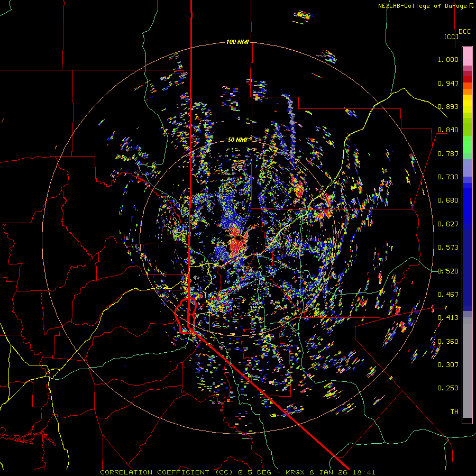Viewport: 476px width, 476px height.
Task: Click the 0.840 scale value
Action: click(x=448, y=130)
